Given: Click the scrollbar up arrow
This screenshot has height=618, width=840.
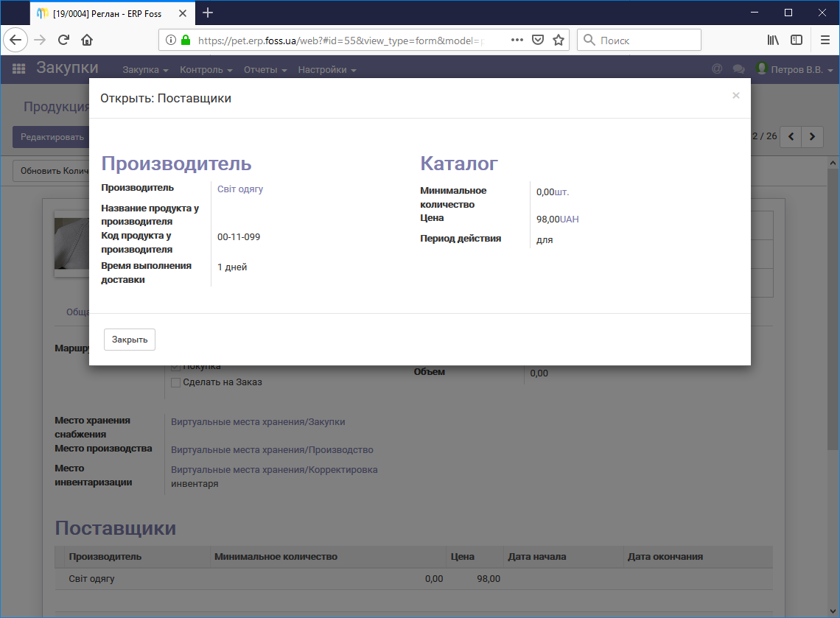Looking at the screenshot, I should point(833,163).
